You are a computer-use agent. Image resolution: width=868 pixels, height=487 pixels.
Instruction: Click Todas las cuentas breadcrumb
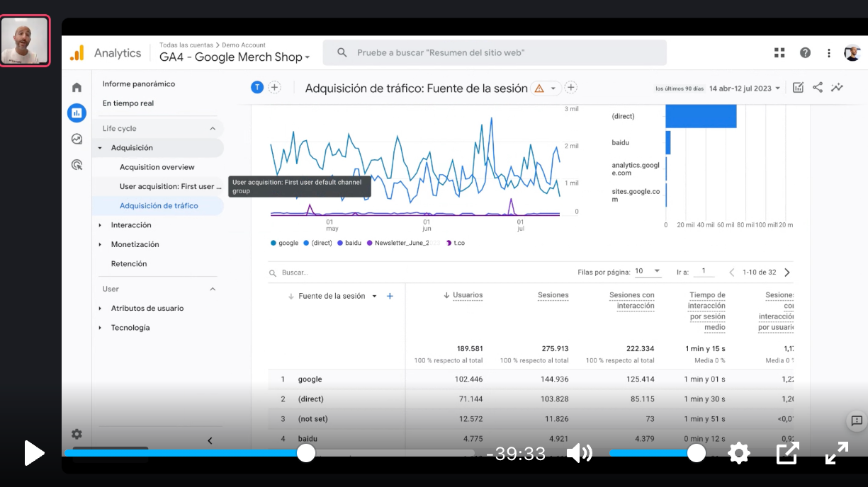(186, 45)
